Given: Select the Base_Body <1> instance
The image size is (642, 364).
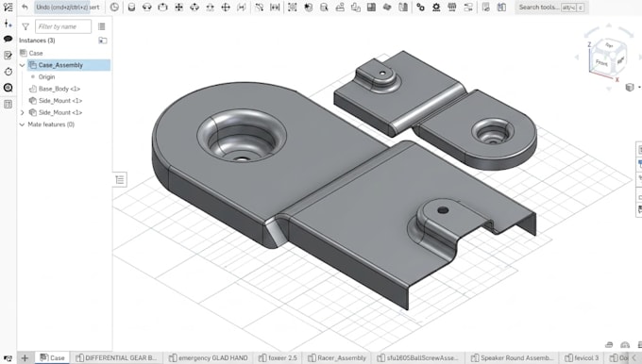Looking at the screenshot, I should [x=59, y=89].
